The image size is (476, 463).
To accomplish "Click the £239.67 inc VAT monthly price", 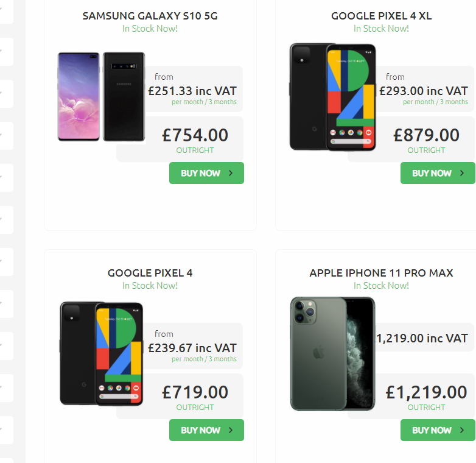I will pos(192,348).
